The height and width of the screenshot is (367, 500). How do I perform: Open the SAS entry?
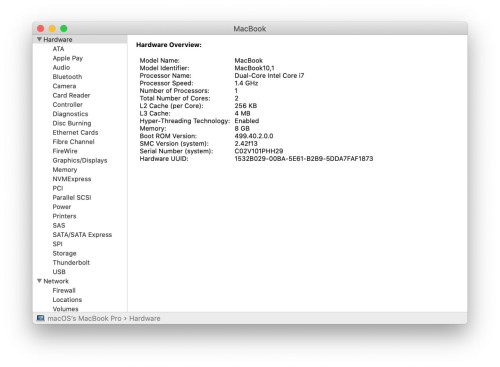[59, 225]
